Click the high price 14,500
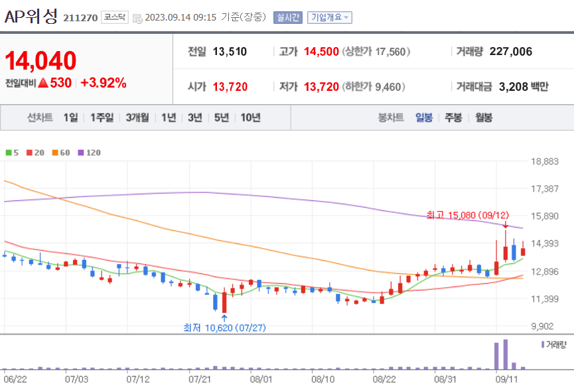Viewport: 574px width, 392px height. 321,52
